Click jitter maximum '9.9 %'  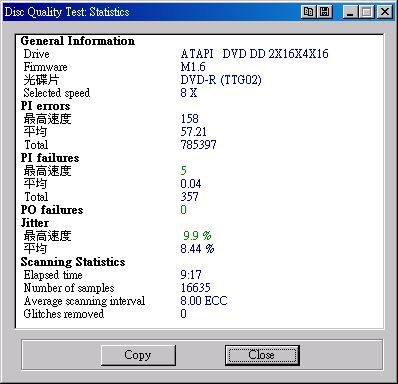(197, 236)
